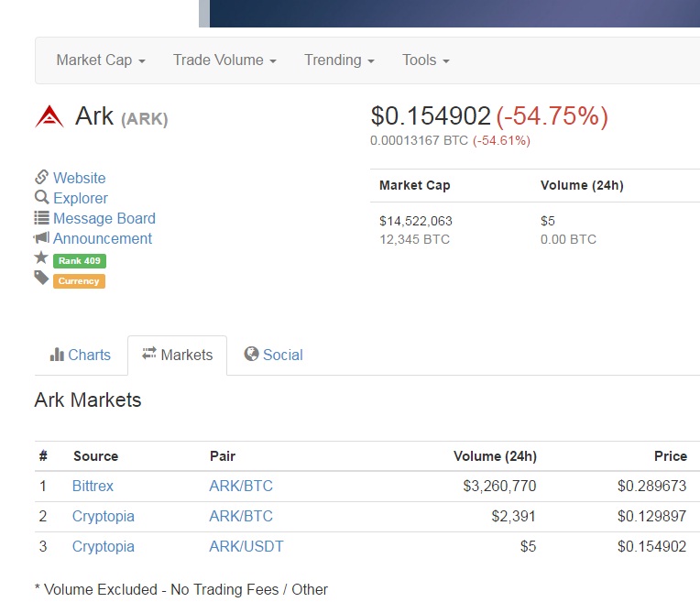The image size is (700, 613).
Task: Click the tag icon beside Currency
Action: coord(41,278)
